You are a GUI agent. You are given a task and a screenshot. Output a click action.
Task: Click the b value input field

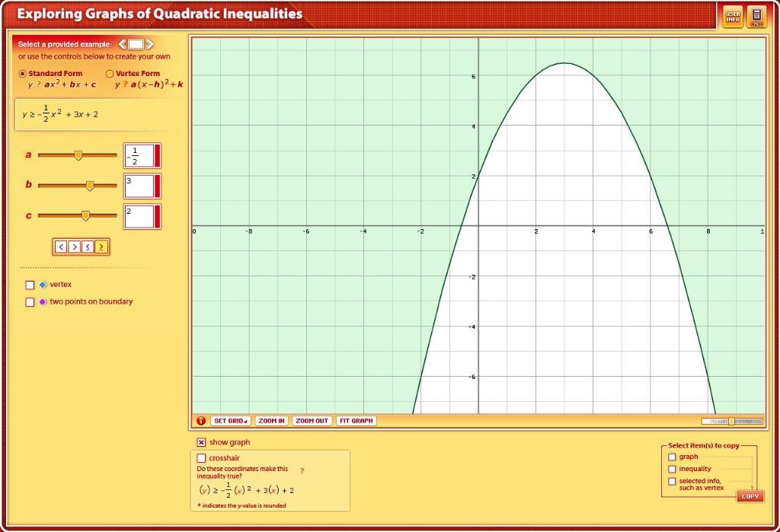[x=139, y=186]
